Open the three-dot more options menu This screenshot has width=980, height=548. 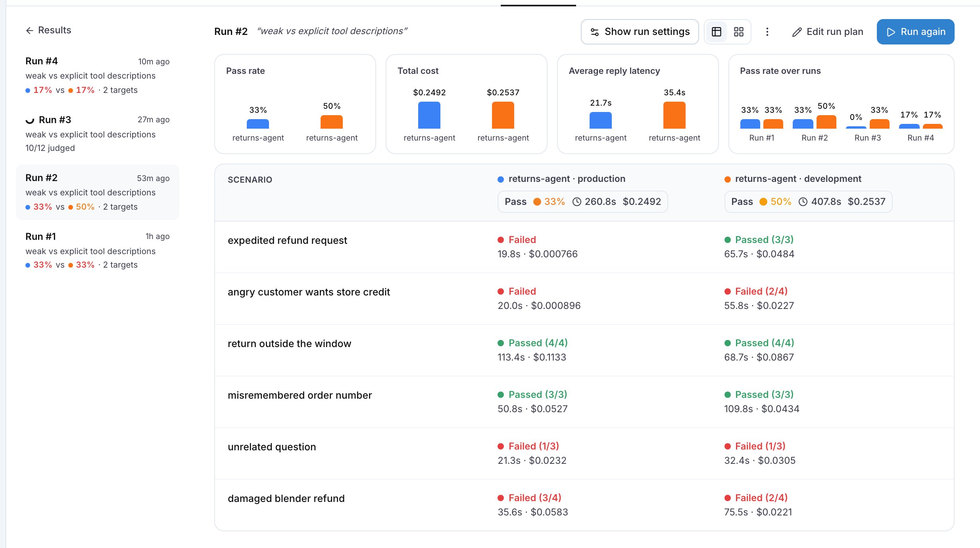(767, 32)
